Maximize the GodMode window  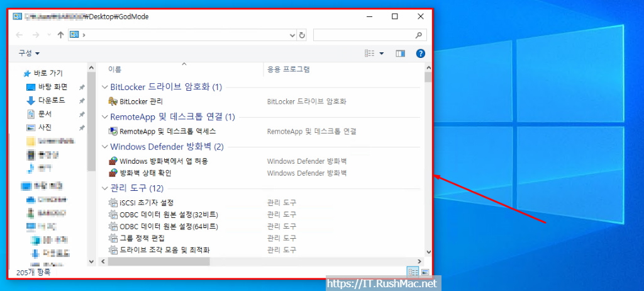[395, 16]
